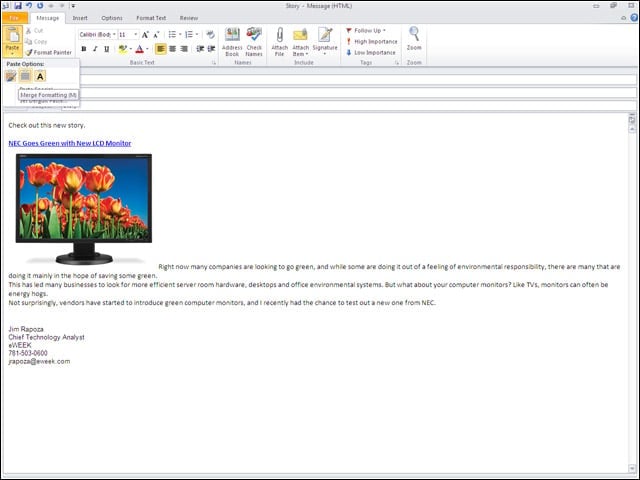Switch to the Message tab

(47, 18)
